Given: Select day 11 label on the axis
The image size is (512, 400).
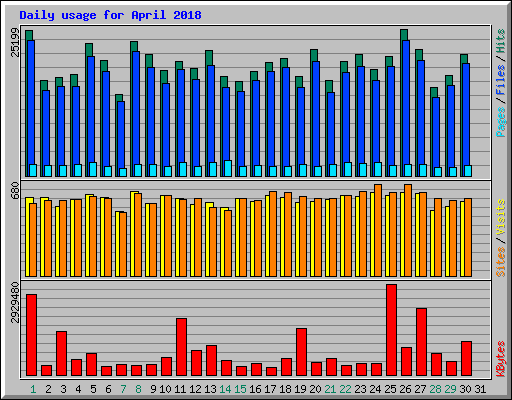Looking at the screenshot, I should [180, 389].
